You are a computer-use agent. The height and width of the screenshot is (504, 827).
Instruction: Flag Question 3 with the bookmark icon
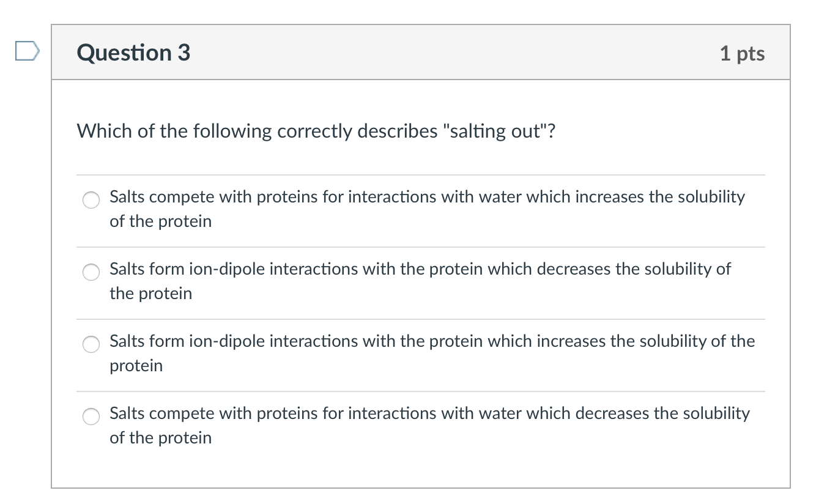tap(27, 52)
